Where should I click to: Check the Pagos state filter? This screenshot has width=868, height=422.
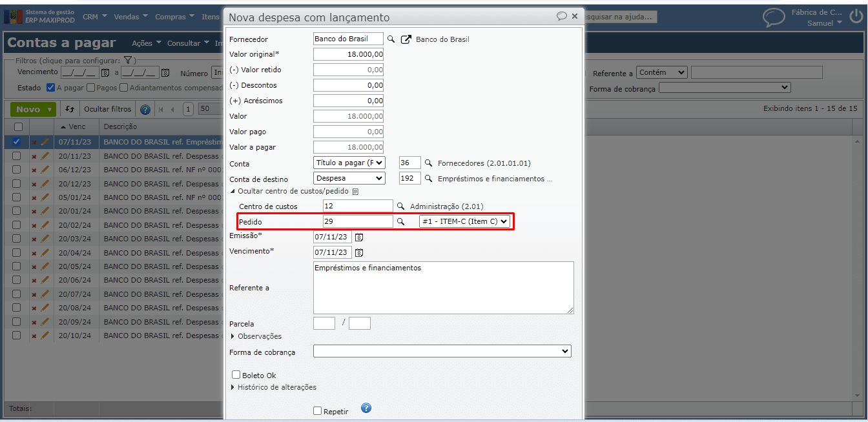coord(90,88)
